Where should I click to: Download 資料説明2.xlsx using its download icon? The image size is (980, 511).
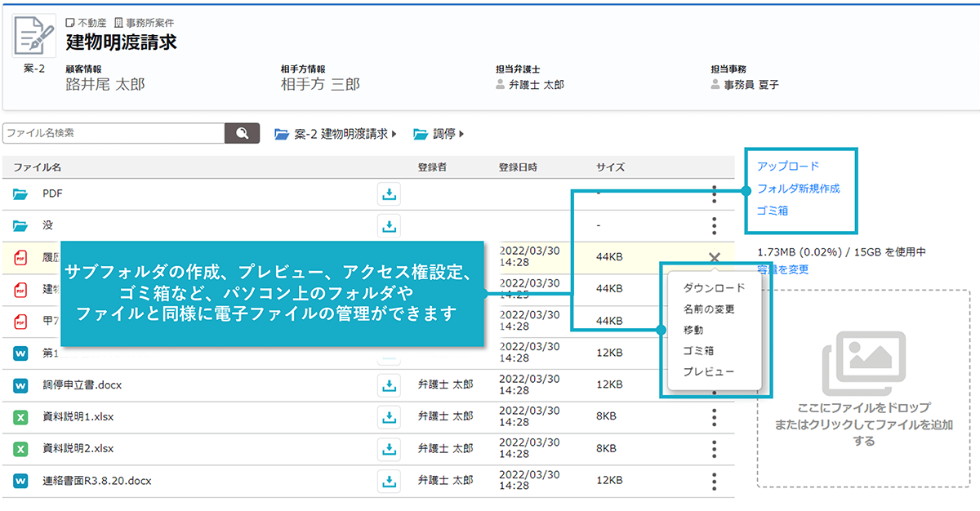point(390,448)
